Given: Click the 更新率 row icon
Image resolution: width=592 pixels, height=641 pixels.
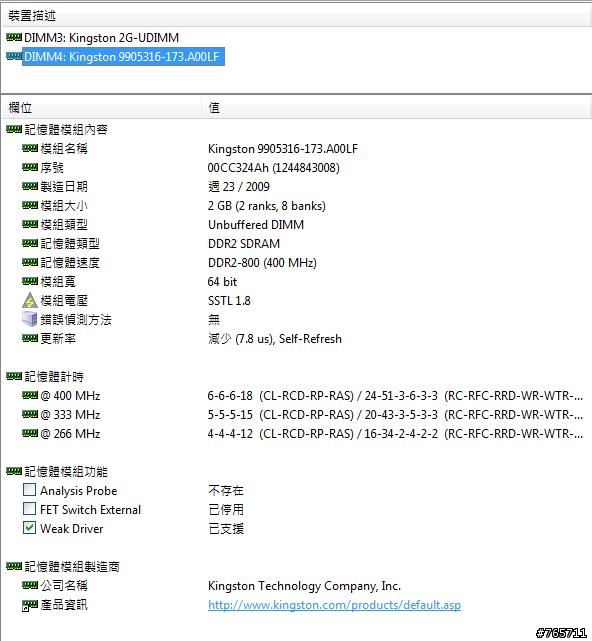Looking at the screenshot, I should click(x=30, y=338).
